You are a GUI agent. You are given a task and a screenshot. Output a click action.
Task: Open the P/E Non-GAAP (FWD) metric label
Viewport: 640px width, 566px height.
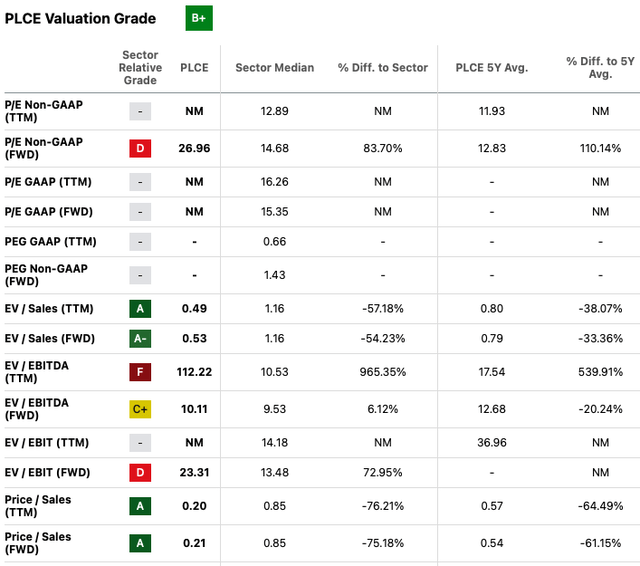pos(44,148)
